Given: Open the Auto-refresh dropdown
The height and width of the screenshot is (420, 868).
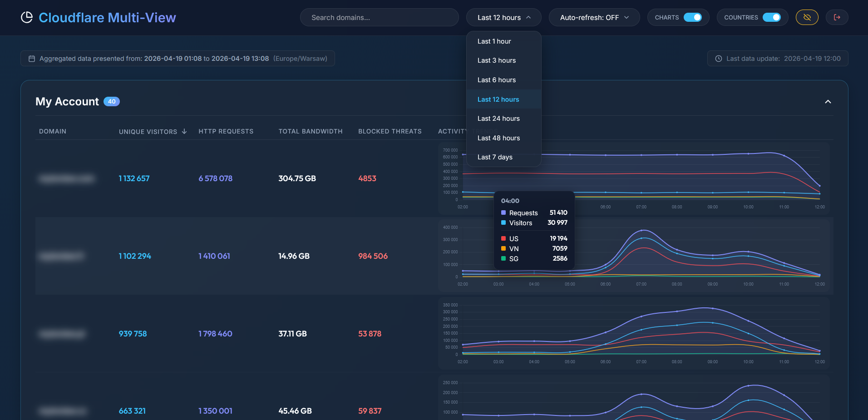Looking at the screenshot, I should (594, 17).
